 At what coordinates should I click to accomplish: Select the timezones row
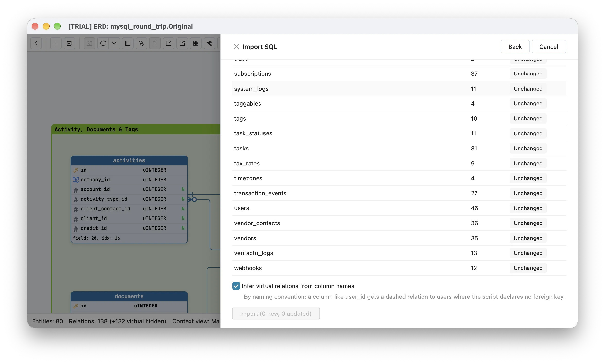tap(399, 178)
